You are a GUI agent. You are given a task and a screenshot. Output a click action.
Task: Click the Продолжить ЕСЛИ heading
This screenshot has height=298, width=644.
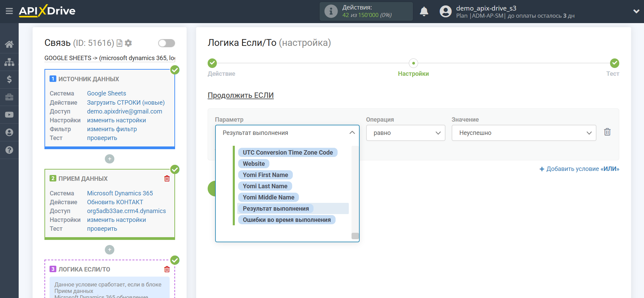(241, 95)
